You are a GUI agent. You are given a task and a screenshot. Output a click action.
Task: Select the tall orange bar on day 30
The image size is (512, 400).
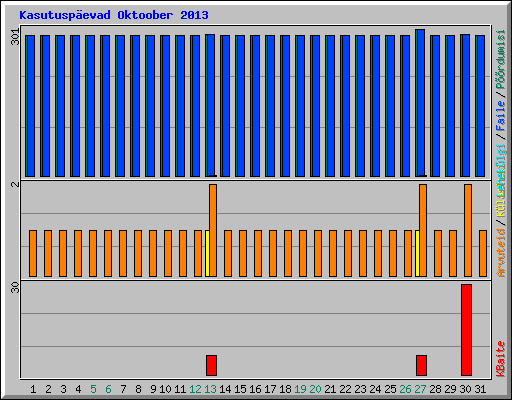468,230
